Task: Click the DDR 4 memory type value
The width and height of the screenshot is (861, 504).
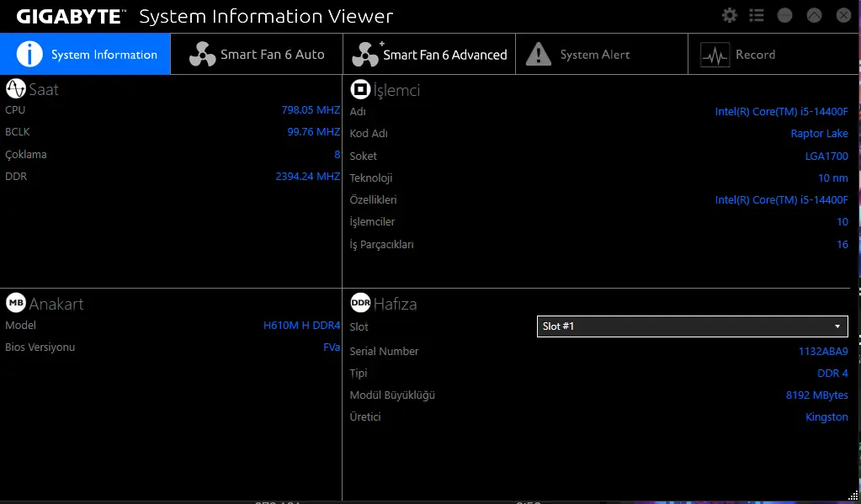Action: (832, 374)
